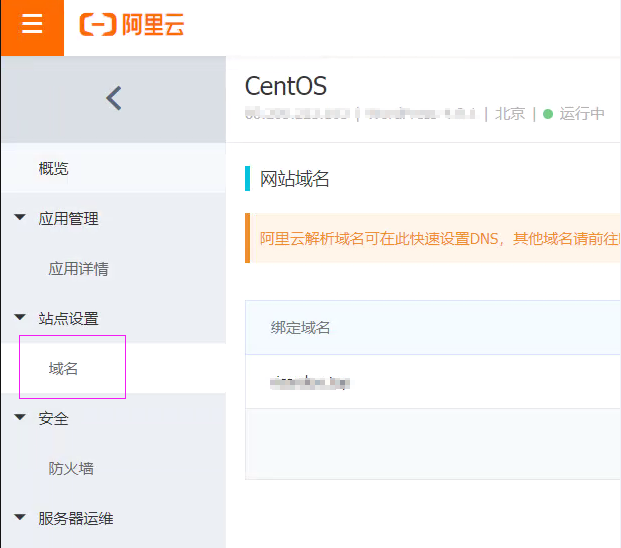Click the 阿里云 brand text
This screenshot has height=548, width=621.
point(152,25)
